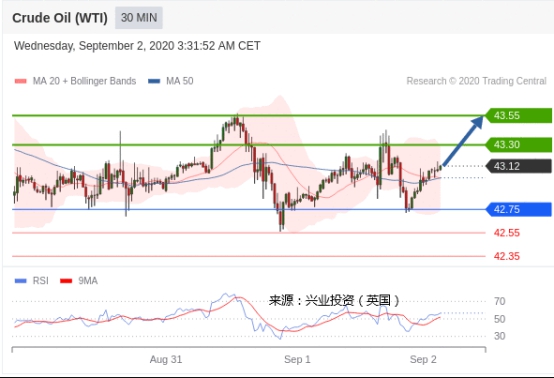Viewport: 554px width, 378px height.
Task: Click the 42.55 support level label
Action: pos(507,233)
